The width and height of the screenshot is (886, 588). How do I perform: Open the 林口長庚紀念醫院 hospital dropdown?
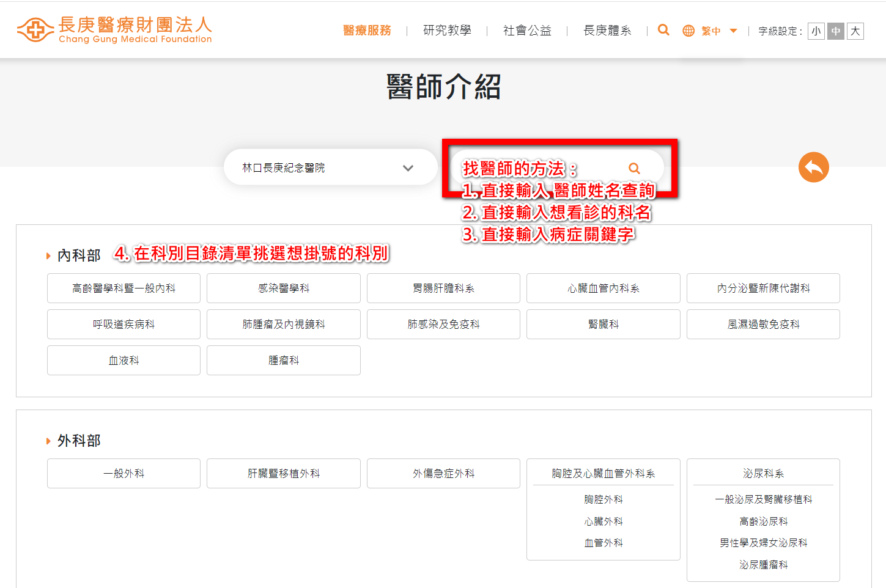click(330, 167)
